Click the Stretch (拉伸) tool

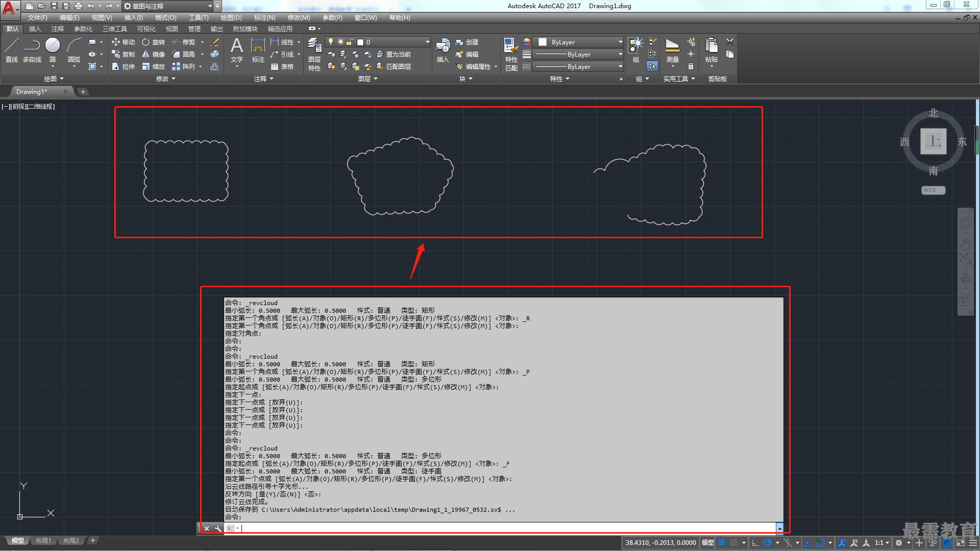[123, 66]
